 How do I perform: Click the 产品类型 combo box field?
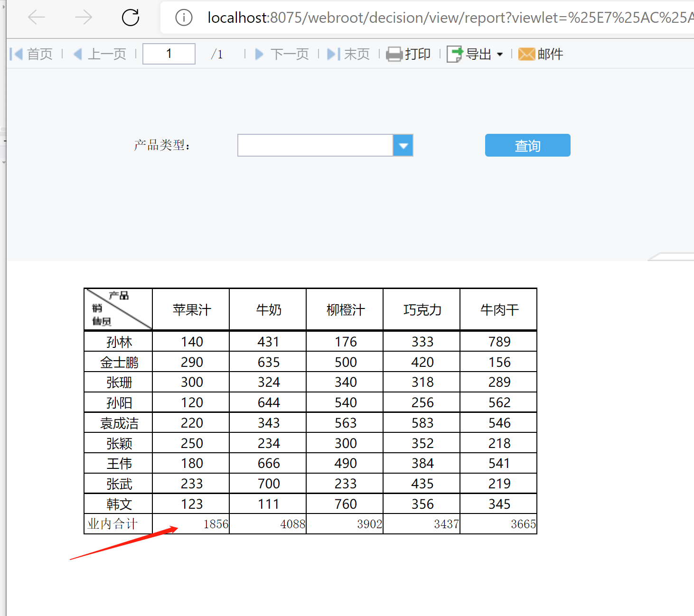[x=315, y=145]
